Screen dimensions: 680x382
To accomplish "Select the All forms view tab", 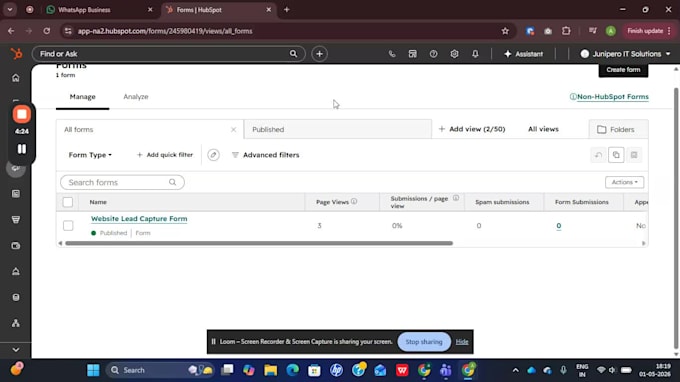I will [150, 129].
